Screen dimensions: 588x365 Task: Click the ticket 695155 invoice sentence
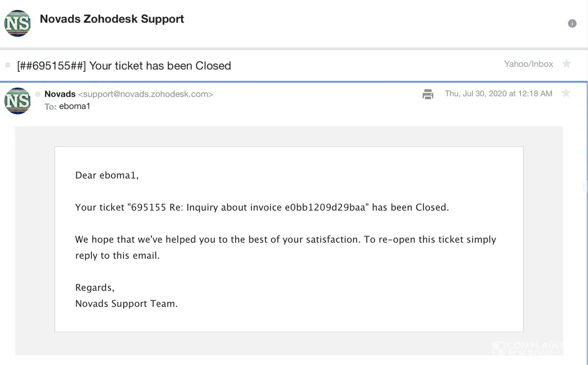(x=262, y=207)
